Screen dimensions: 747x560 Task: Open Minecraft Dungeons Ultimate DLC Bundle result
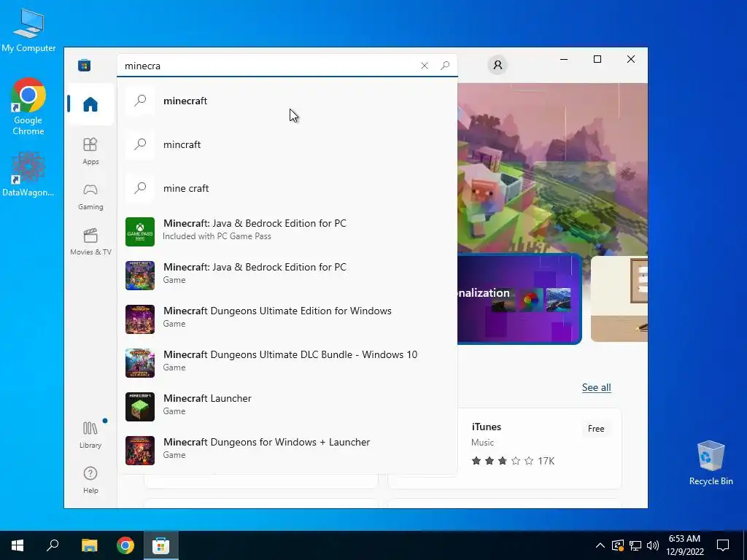tap(287, 363)
